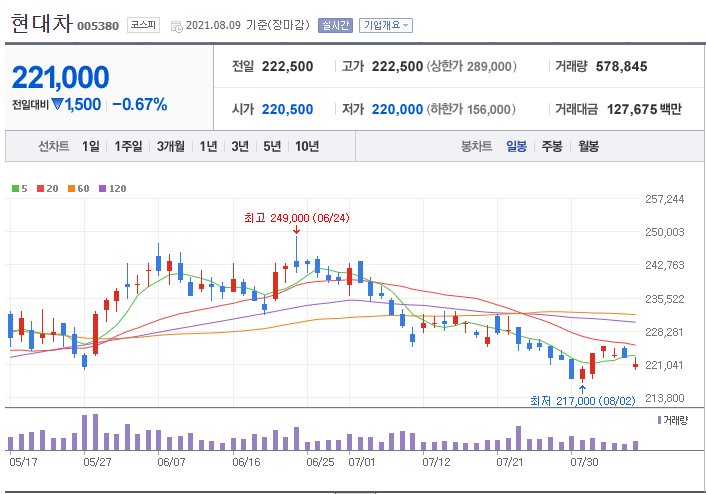Click the 거래대금 value 127,675 백만
Screen dimensions: 706x494
[x=644, y=109]
